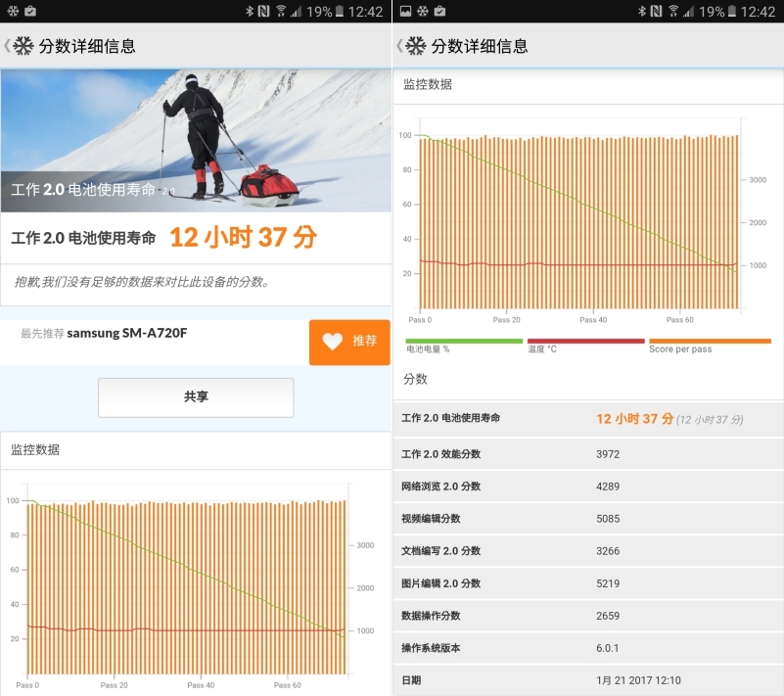
Task: Tap the snowflake notification icon in right status bar
Action: click(x=423, y=11)
